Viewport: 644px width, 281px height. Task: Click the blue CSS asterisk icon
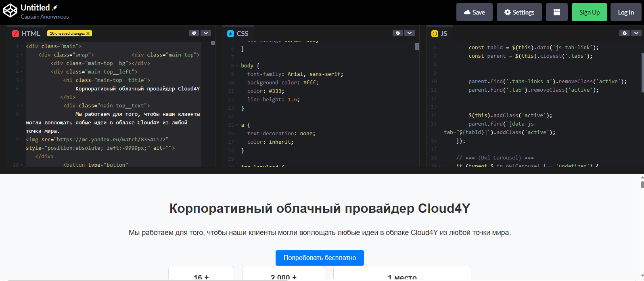pyautogui.click(x=231, y=34)
